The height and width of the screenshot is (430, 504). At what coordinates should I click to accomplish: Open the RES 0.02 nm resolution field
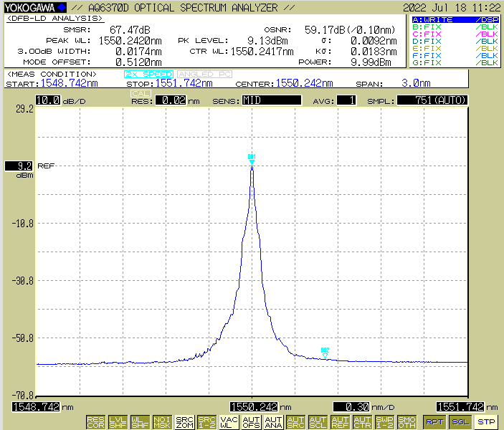pos(172,100)
